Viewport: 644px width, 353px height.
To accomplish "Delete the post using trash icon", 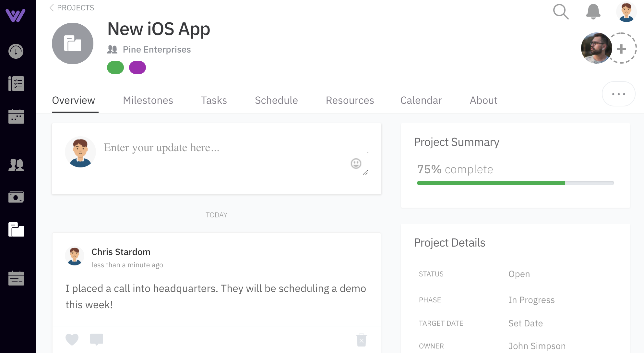I will 361,340.
